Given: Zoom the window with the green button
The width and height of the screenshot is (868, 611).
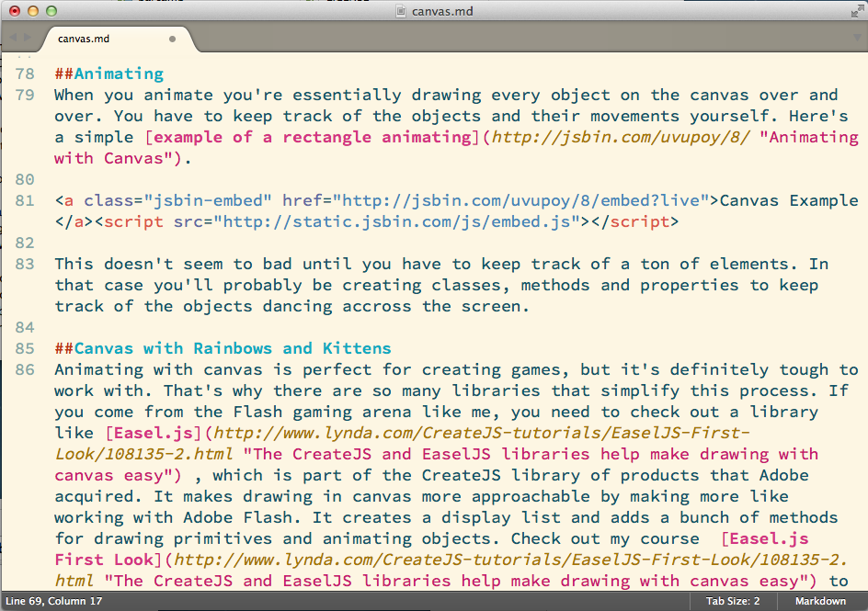Looking at the screenshot, I should point(51,11).
